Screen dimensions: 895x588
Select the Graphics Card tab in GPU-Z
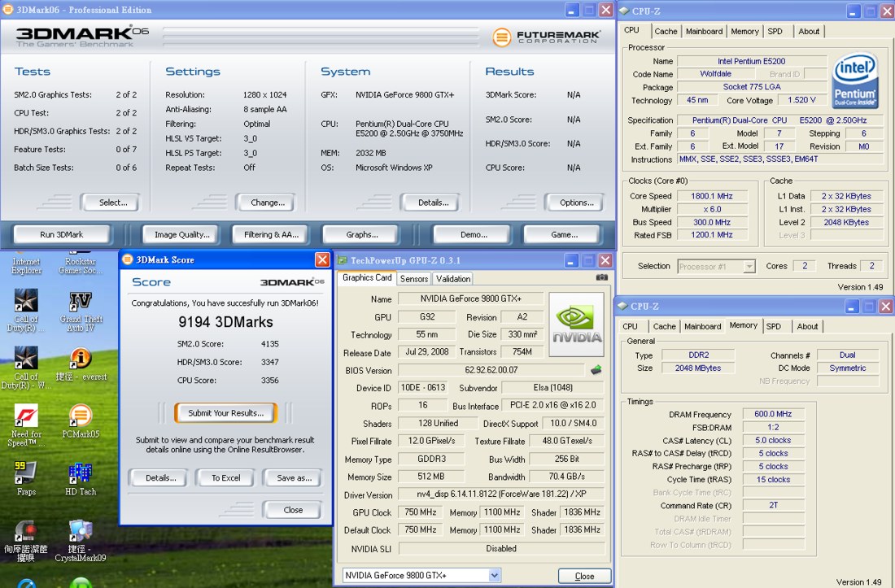click(367, 278)
